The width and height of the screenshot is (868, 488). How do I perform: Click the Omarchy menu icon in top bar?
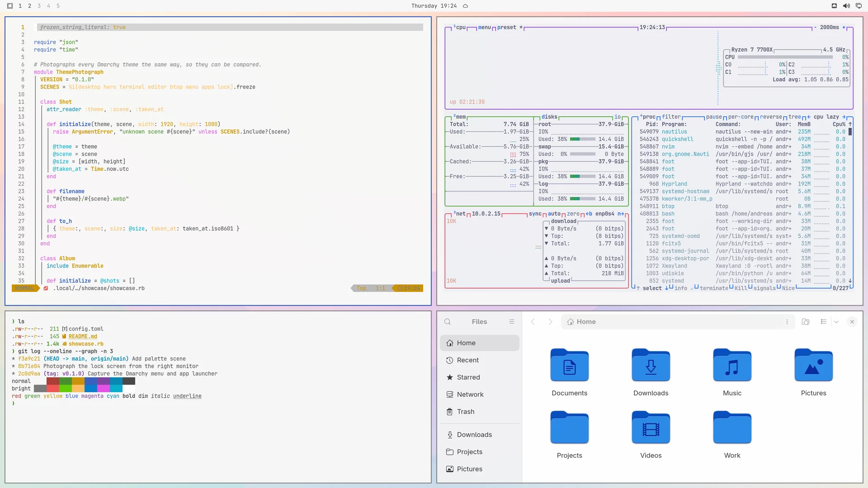10,6
